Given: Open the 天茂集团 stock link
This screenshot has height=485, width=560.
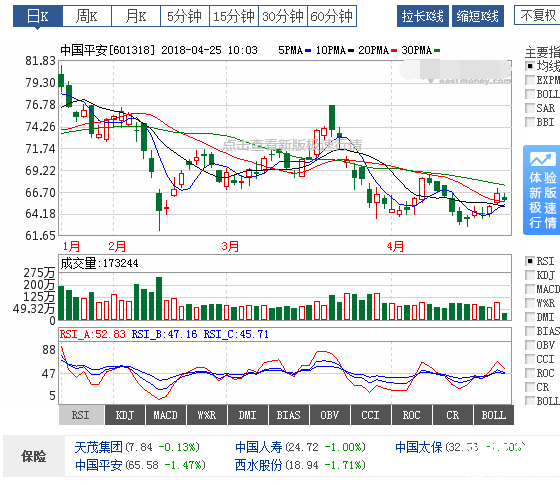Looking at the screenshot, I should (99, 447).
